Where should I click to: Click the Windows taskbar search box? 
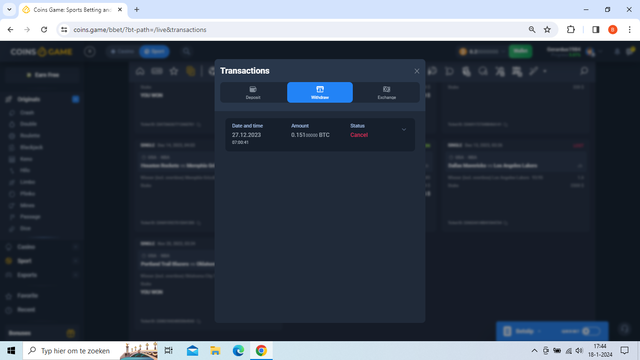[90, 351]
